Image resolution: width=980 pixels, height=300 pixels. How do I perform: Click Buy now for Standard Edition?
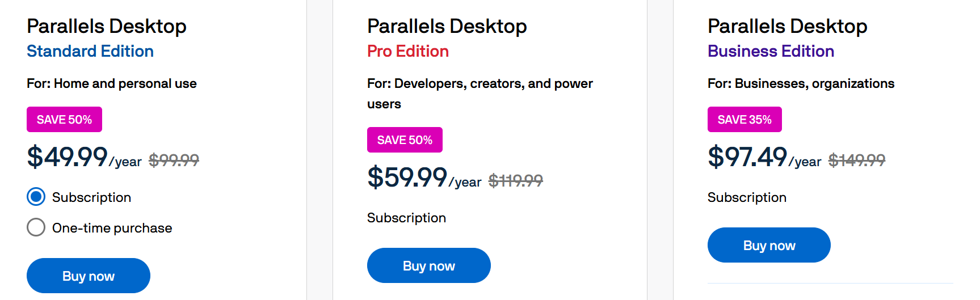tap(89, 276)
